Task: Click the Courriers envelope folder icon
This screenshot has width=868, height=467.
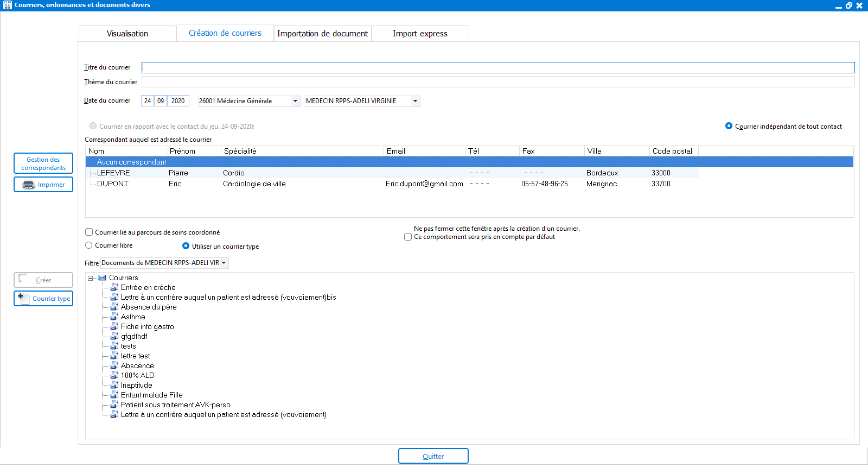Action: point(102,278)
